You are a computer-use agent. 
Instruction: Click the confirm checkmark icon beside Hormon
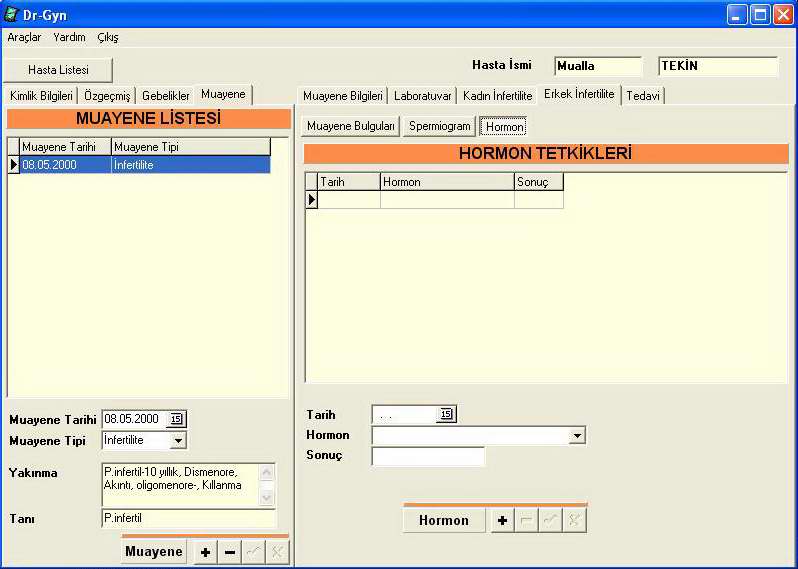coord(550,520)
